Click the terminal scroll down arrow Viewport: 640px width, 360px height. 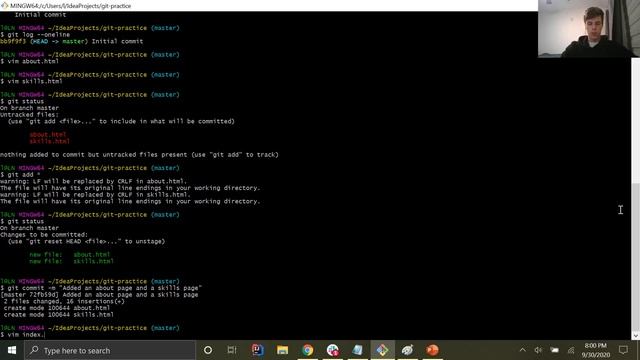coord(636,336)
